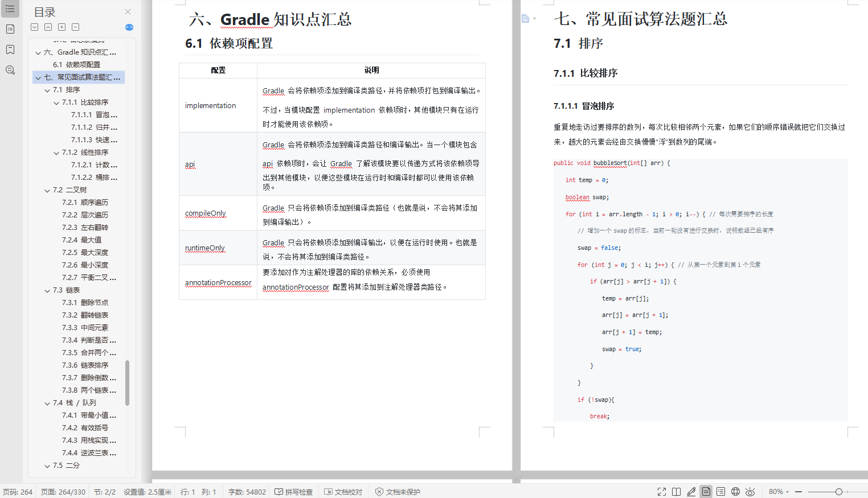Click 页面: 264/330 page indicator
The image size is (868, 498).
pyautogui.click(x=63, y=492)
